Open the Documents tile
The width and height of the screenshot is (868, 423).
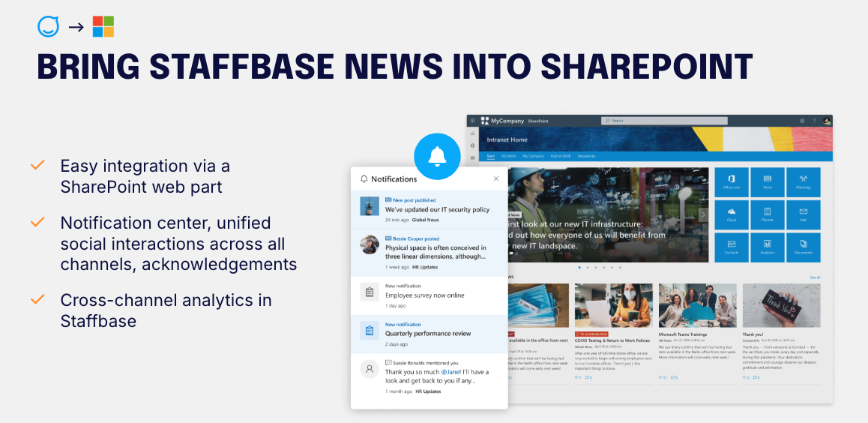(804, 247)
